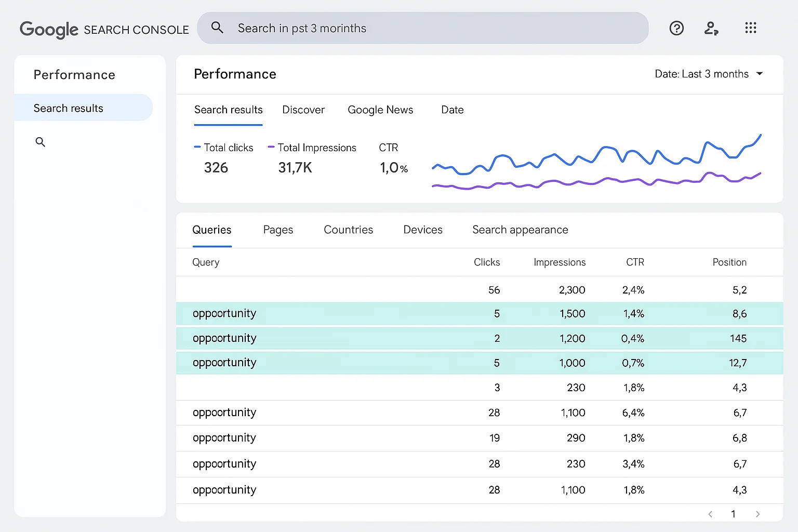Click the previous page chevron
Image resolution: width=798 pixels, height=532 pixels.
[x=710, y=514]
